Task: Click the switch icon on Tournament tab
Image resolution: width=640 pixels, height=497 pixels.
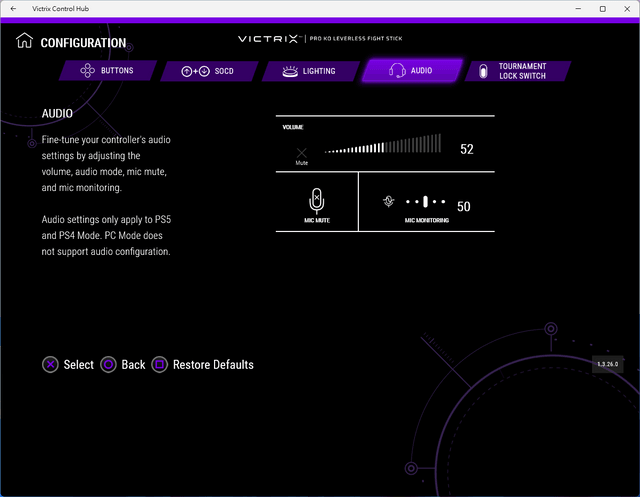Action: pyautogui.click(x=483, y=71)
